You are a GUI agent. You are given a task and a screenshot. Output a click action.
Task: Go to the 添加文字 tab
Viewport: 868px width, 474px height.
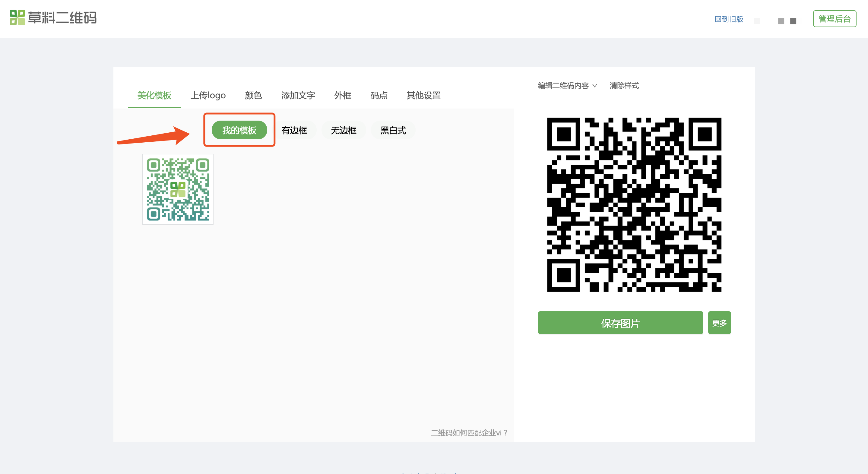click(298, 95)
